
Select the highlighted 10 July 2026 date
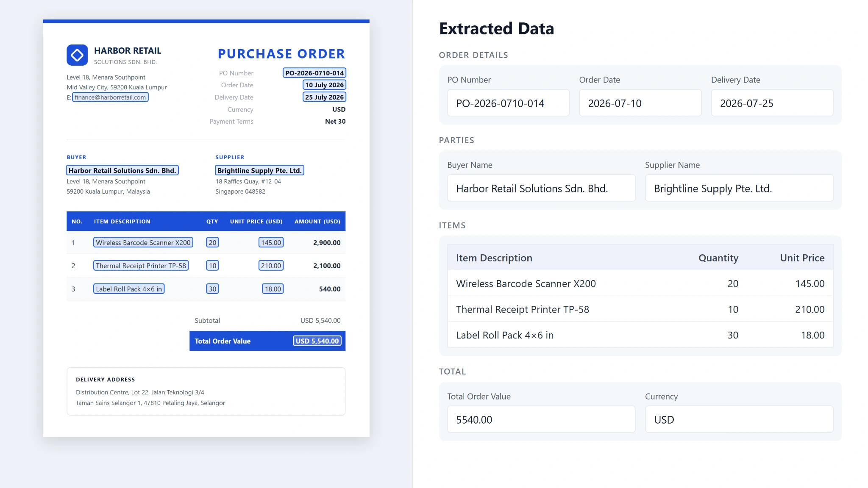(324, 85)
